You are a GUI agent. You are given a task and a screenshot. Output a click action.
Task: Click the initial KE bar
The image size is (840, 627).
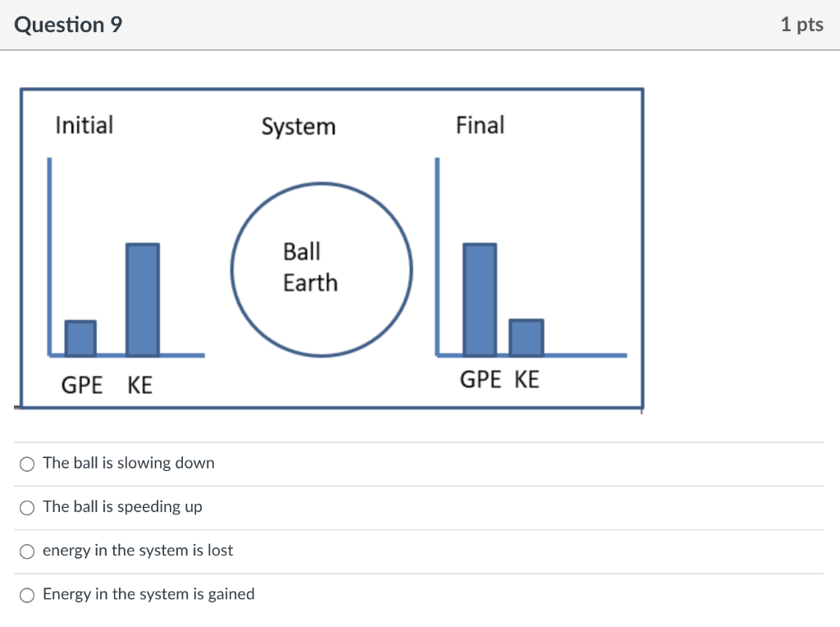[142, 300]
